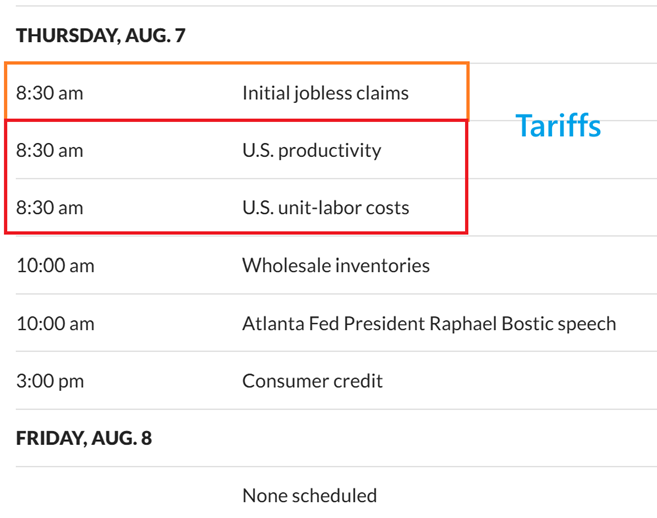
Task: Click the 3:00 pm time label
Action: coord(50,381)
